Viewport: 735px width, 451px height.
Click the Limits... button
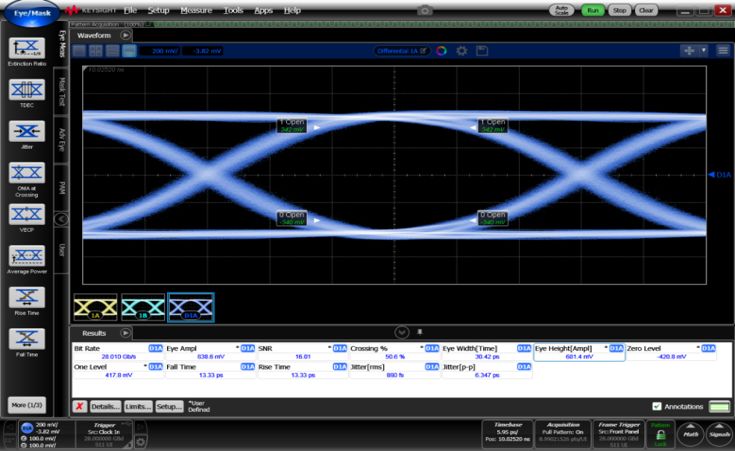pos(138,407)
